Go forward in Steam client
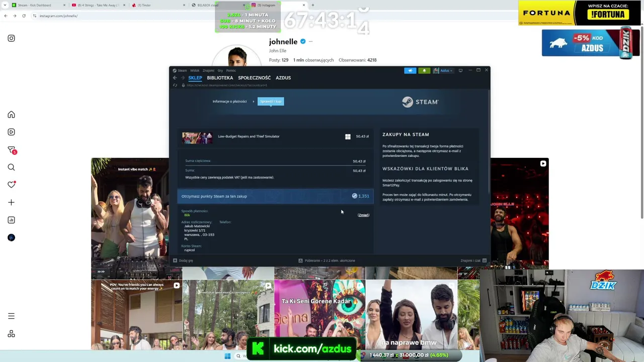The image size is (644, 362). (182, 78)
